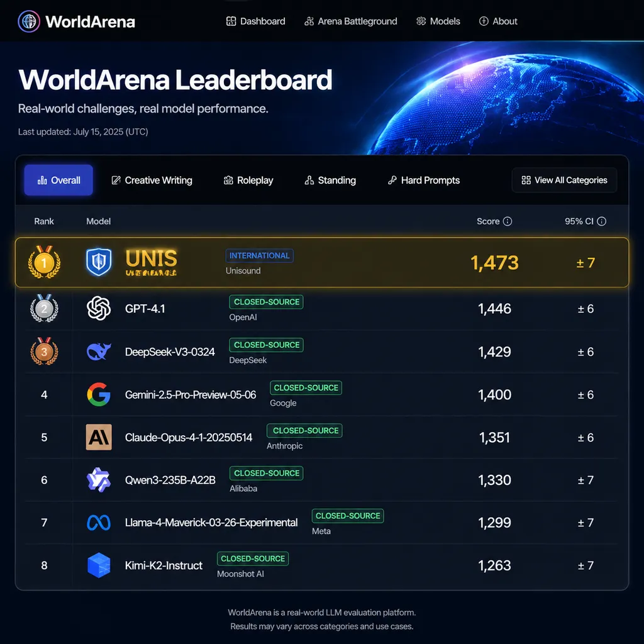
Task: Click the Model column header
Action: click(99, 221)
